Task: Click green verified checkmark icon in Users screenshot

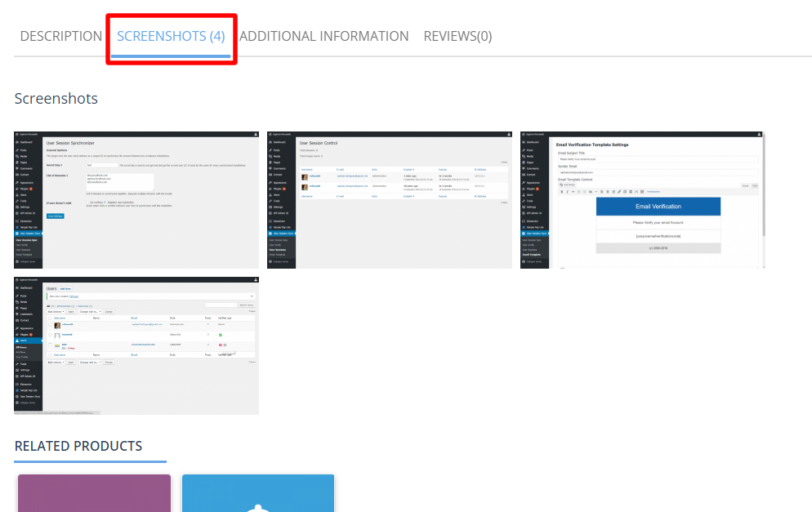Action: point(221,335)
